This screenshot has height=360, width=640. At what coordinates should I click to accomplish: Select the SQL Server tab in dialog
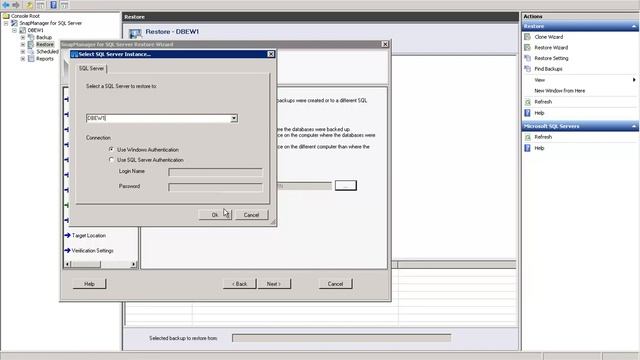pos(91,69)
